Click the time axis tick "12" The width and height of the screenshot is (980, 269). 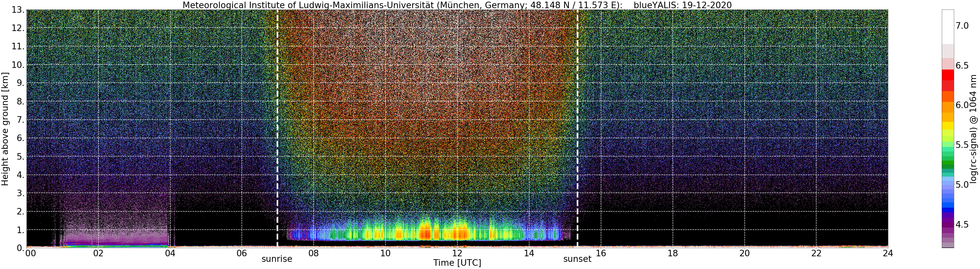point(457,253)
